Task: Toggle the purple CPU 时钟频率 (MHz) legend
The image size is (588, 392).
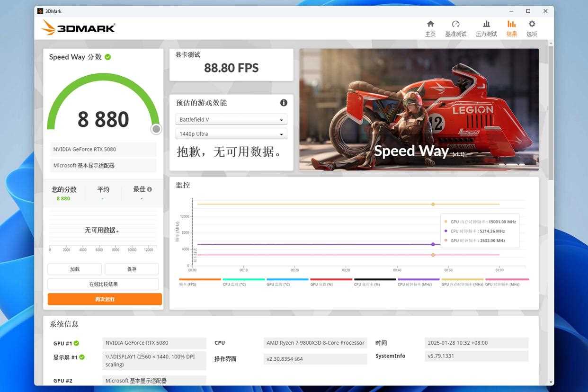Action: [419, 282]
